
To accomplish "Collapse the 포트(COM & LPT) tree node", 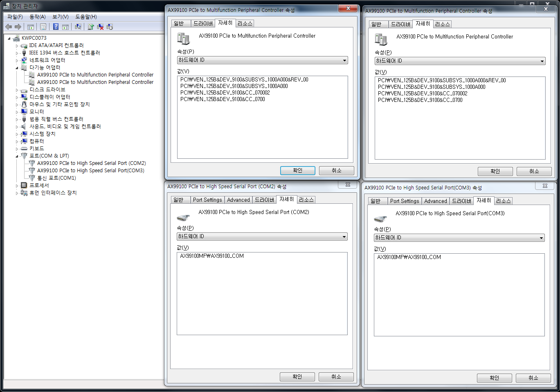I will coord(17,156).
